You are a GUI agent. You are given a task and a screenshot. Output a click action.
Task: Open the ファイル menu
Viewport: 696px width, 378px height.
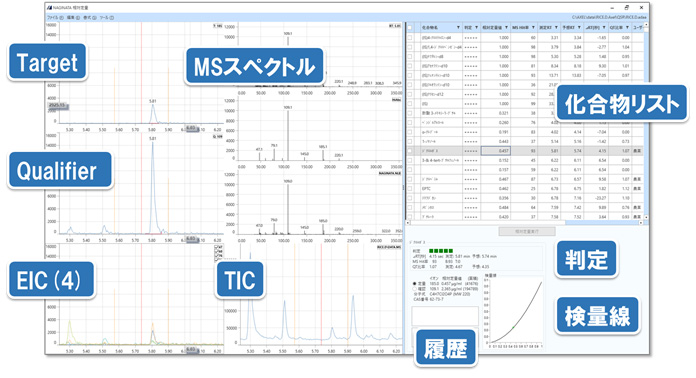click(x=55, y=18)
